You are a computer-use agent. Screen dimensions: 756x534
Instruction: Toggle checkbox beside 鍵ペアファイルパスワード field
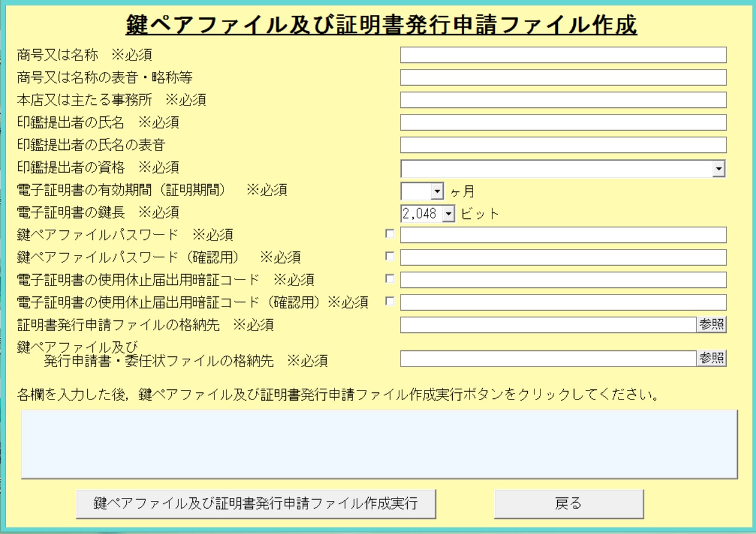coord(390,233)
